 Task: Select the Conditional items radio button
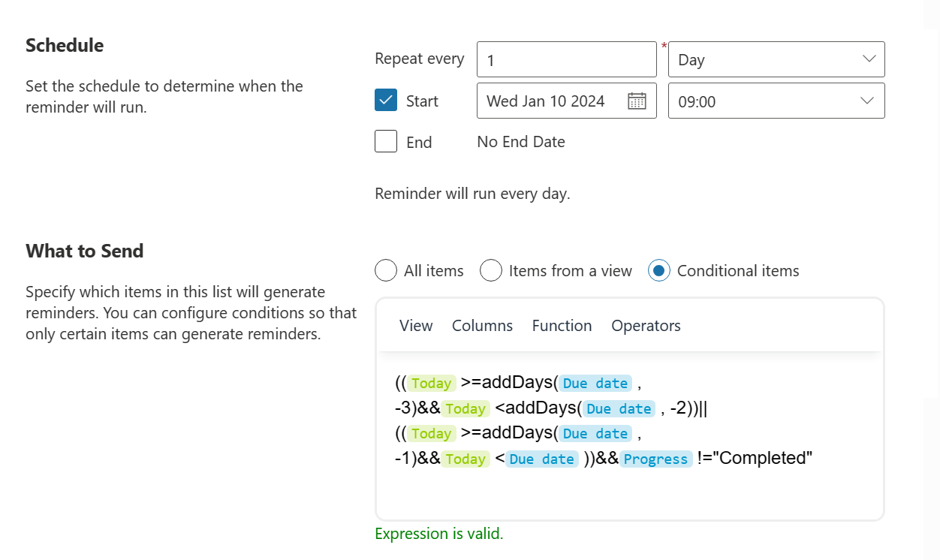coord(659,270)
